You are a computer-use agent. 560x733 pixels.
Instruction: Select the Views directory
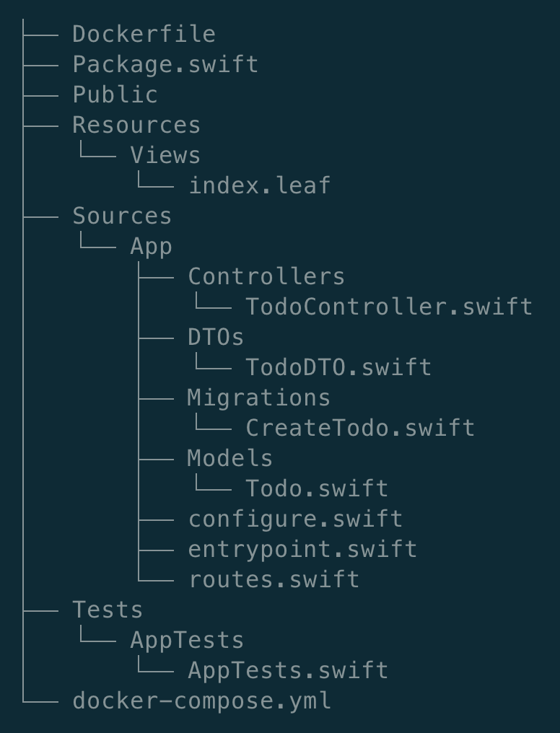coord(165,155)
